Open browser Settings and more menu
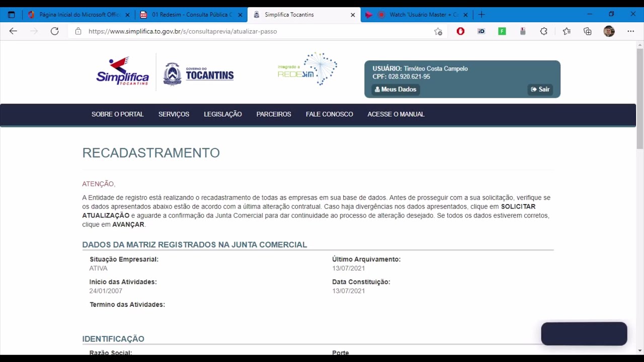The image size is (644, 362). click(630, 31)
